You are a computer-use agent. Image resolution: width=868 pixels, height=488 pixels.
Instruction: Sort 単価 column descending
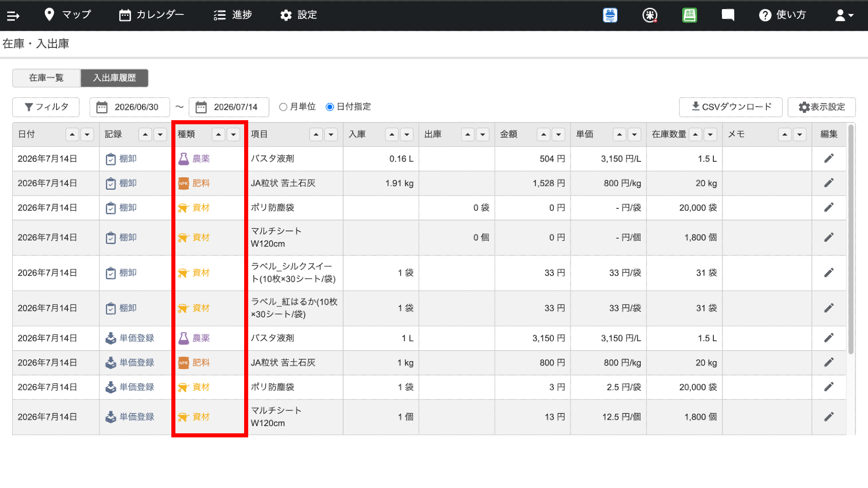tap(634, 134)
